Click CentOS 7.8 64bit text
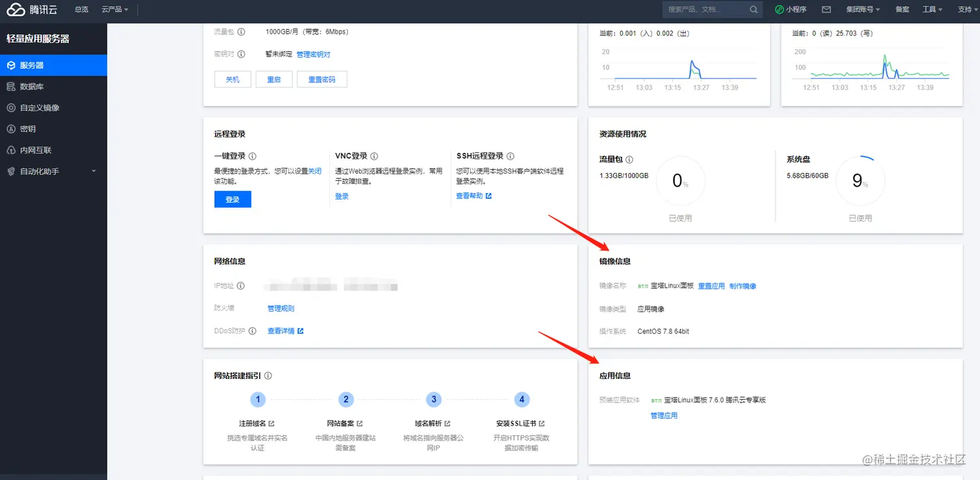The height and width of the screenshot is (480, 980). 663,332
